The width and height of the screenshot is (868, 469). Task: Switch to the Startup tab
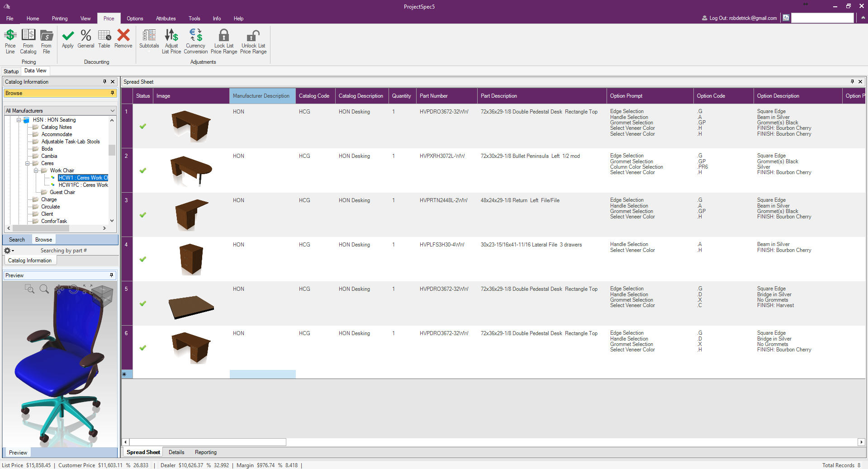click(x=11, y=71)
